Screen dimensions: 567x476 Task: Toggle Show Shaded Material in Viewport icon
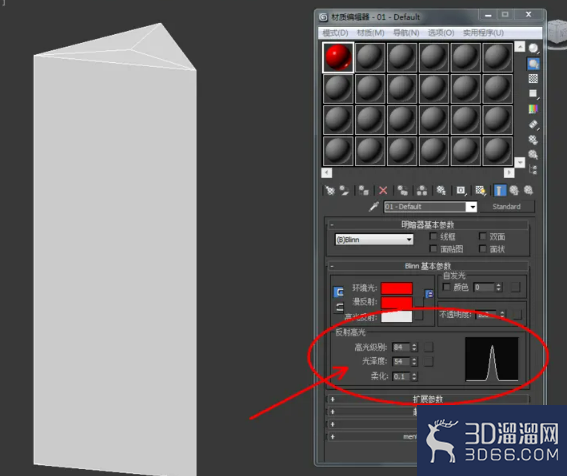480,190
